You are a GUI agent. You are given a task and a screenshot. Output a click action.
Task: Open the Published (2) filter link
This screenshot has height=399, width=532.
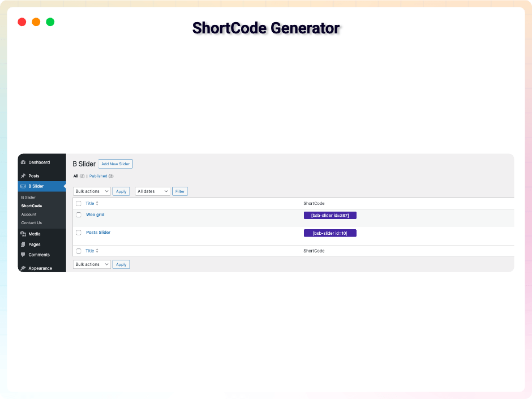[x=97, y=176]
